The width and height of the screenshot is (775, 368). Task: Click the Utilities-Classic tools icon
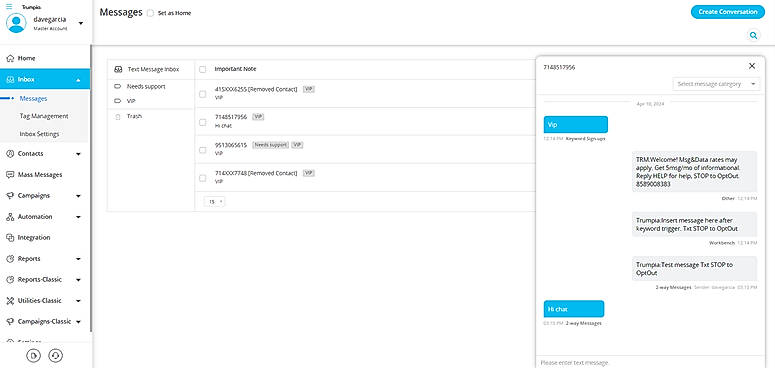pos(10,301)
